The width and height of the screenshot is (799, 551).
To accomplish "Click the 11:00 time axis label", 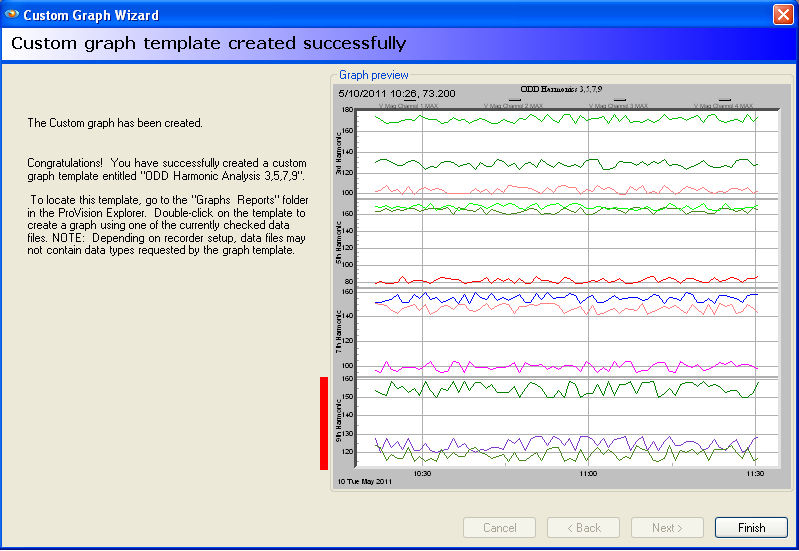I will coord(588,474).
